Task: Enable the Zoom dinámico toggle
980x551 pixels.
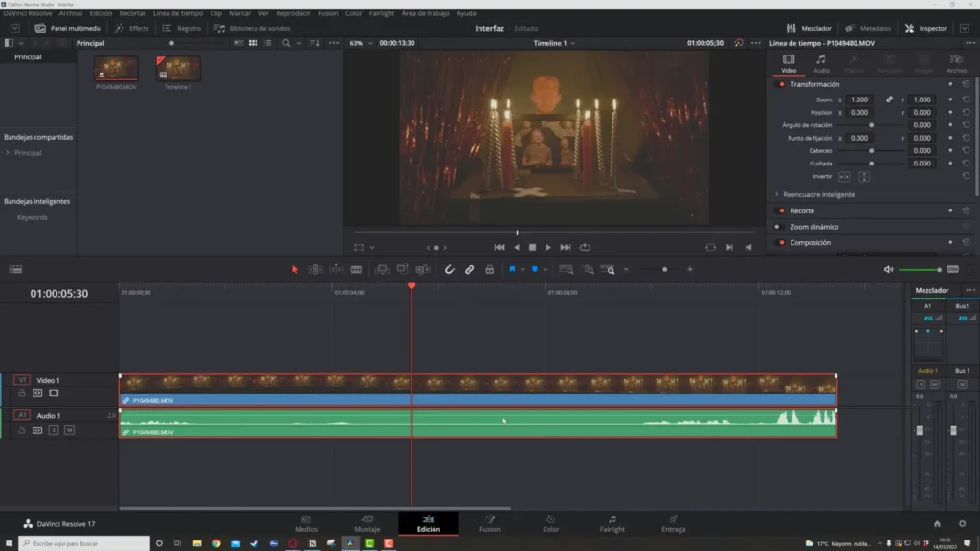Action: click(x=781, y=227)
